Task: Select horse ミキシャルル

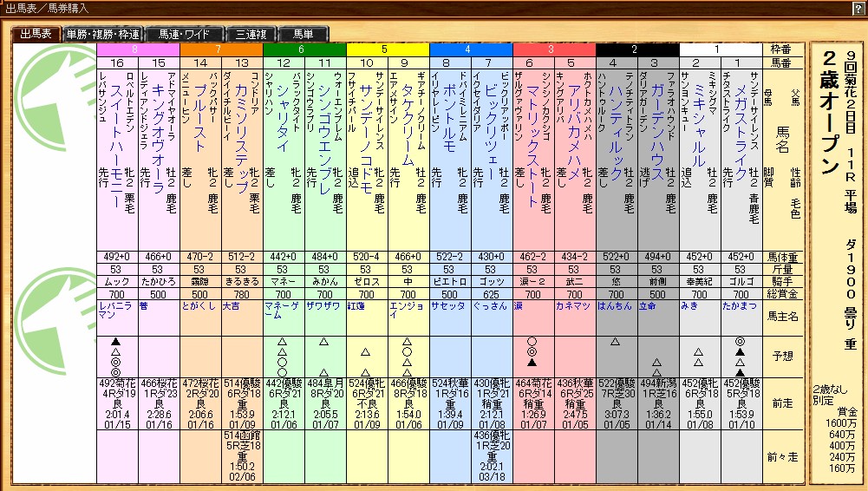Action: pyautogui.click(x=700, y=125)
